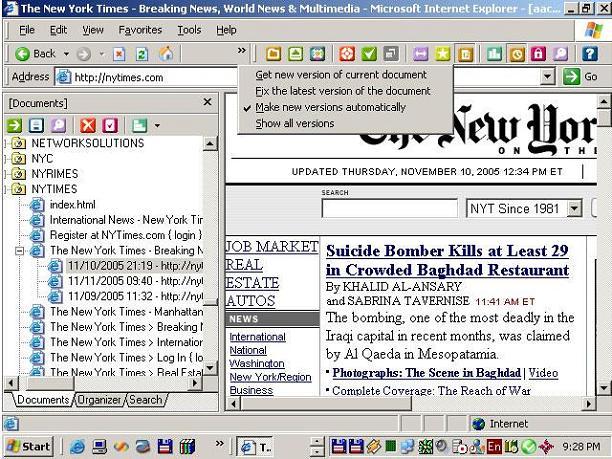Follow the JOB MARKET link
The height and width of the screenshot is (459, 612).
272,246
